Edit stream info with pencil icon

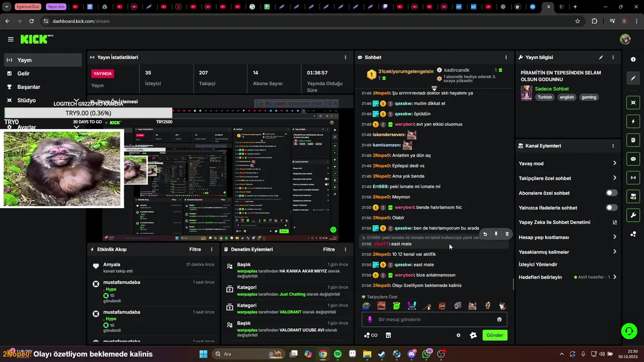tap(601, 57)
